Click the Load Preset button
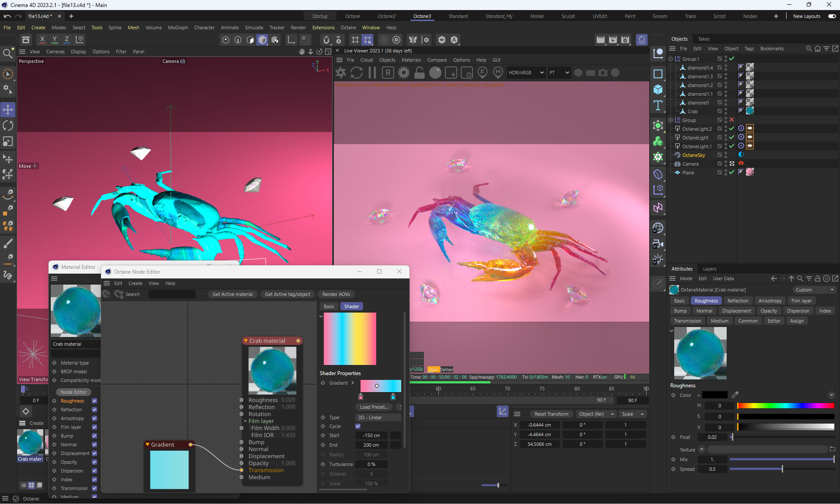The image size is (840, 504). [374, 407]
